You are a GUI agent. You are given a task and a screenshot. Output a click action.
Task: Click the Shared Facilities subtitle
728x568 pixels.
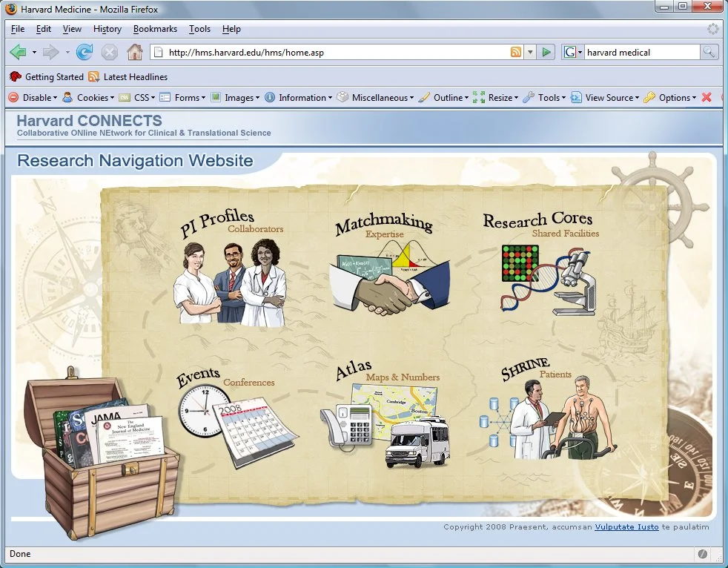pyautogui.click(x=566, y=233)
